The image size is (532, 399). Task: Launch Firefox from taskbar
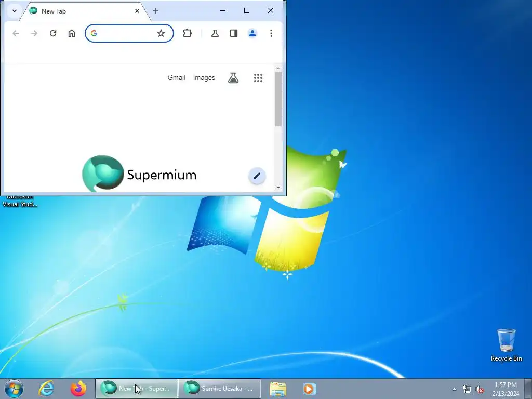(x=78, y=389)
